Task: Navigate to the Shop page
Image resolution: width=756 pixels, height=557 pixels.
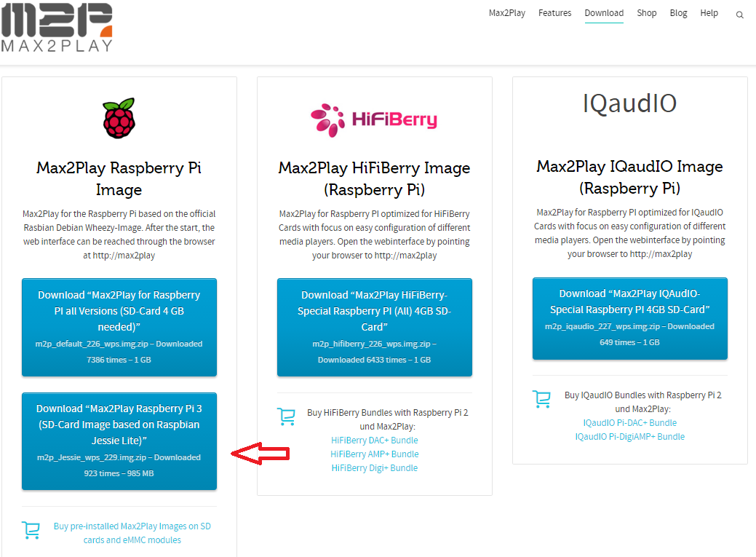Action: pos(646,12)
